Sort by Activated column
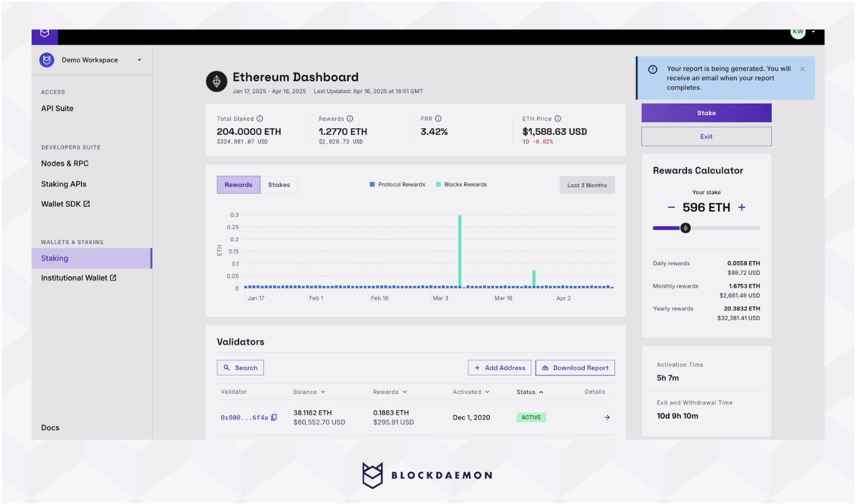This screenshot has width=856, height=504. (x=471, y=392)
